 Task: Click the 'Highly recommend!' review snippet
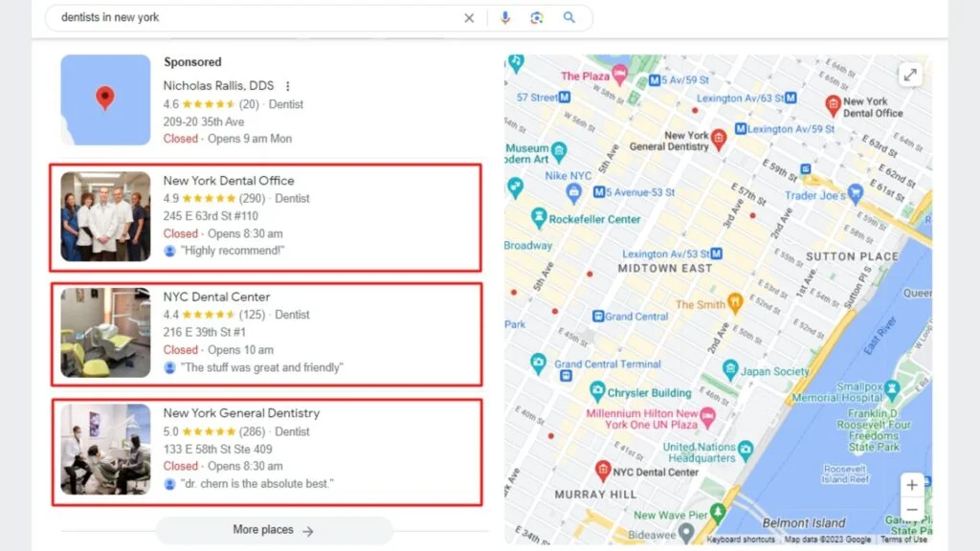click(x=232, y=251)
